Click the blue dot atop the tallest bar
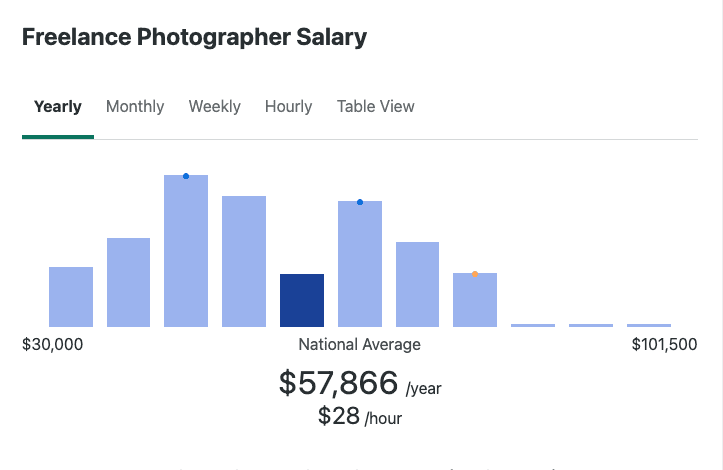 coord(186,176)
